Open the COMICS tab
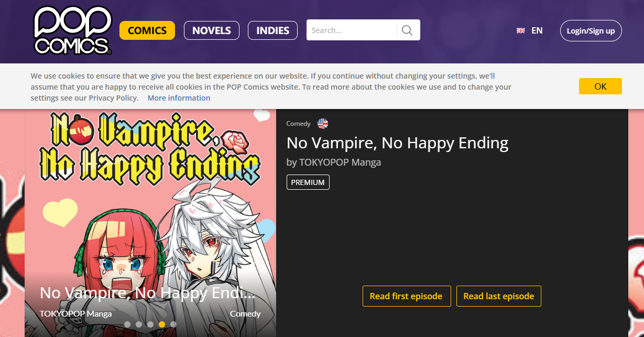This screenshot has width=644, height=337. [x=147, y=30]
